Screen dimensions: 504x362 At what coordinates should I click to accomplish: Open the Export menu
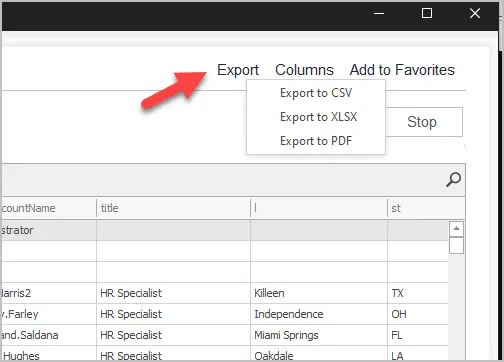click(x=238, y=70)
